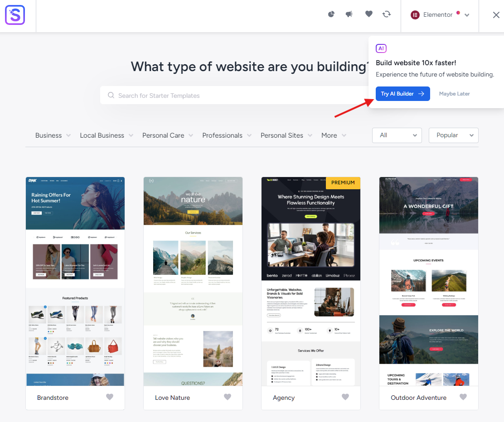Favorite the Brandstore template
Image resolution: width=504 pixels, height=422 pixels.
[x=110, y=397]
